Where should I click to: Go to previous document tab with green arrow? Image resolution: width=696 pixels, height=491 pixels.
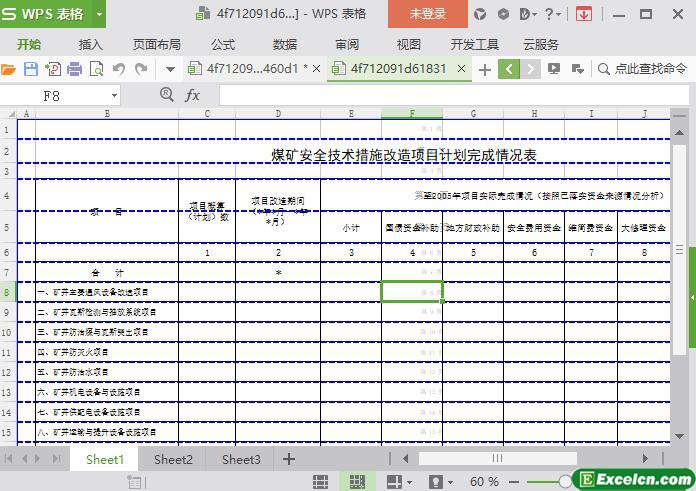[509, 69]
